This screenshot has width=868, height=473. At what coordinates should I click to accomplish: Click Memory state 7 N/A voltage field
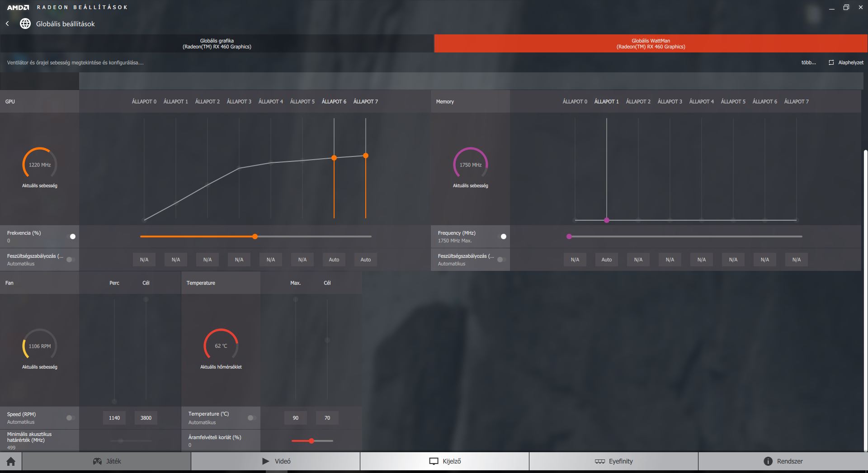[x=797, y=260]
